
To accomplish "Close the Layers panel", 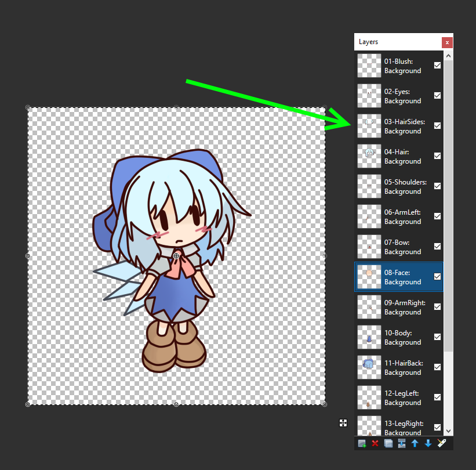I will tap(447, 43).
